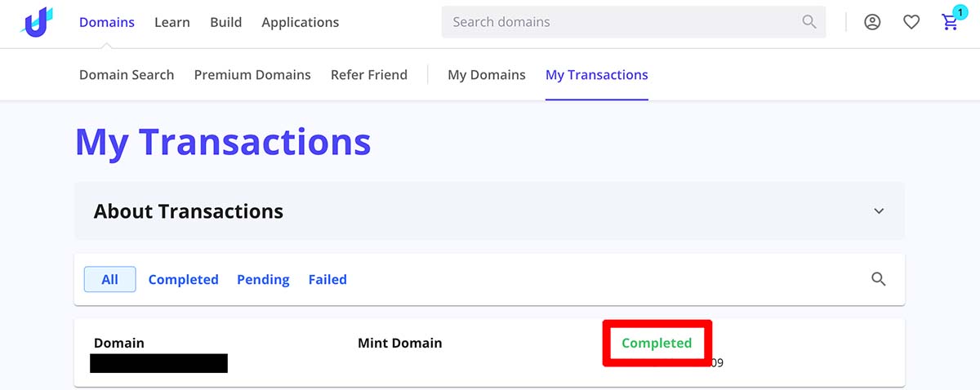Open the shopping cart icon
Screen dimensions: 980x390
click(951, 22)
